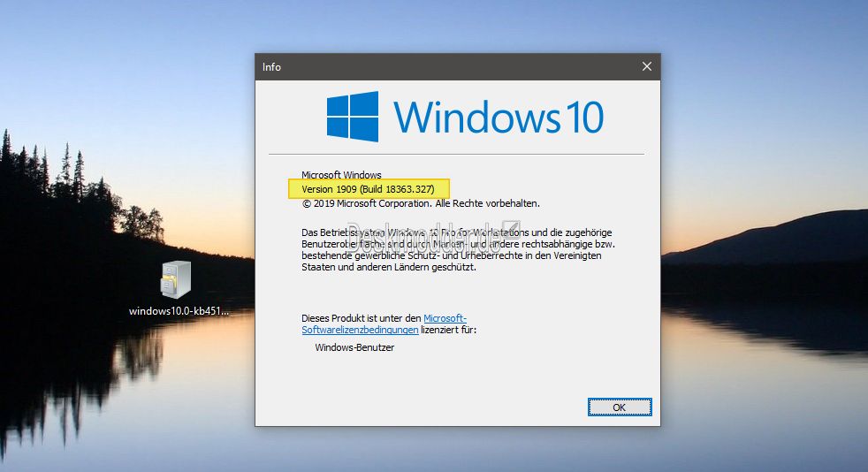The width and height of the screenshot is (868, 472).
Task: Close the Info dialog with X
Action: pyautogui.click(x=646, y=66)
